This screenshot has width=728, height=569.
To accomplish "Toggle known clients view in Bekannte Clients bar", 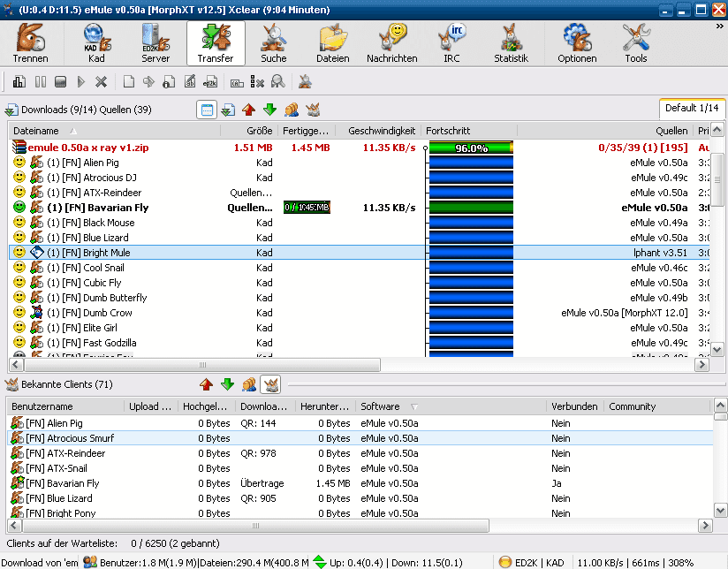I will point(270,384).
